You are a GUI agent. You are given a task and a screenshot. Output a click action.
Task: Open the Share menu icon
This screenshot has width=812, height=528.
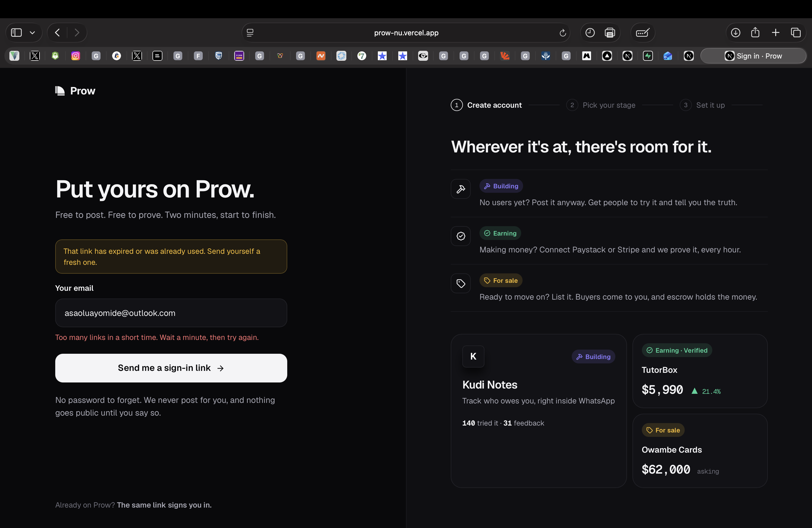(755, 33)
